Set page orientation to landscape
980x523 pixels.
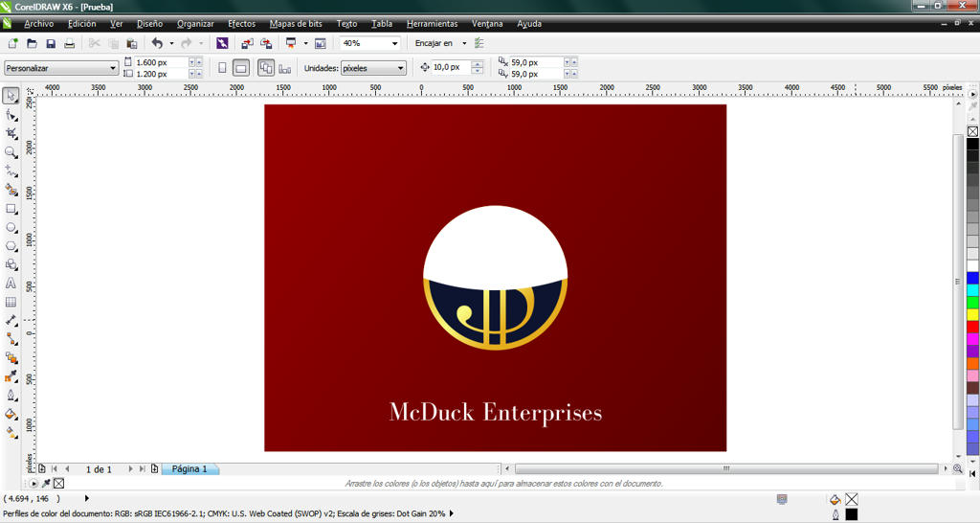(240, 68)
